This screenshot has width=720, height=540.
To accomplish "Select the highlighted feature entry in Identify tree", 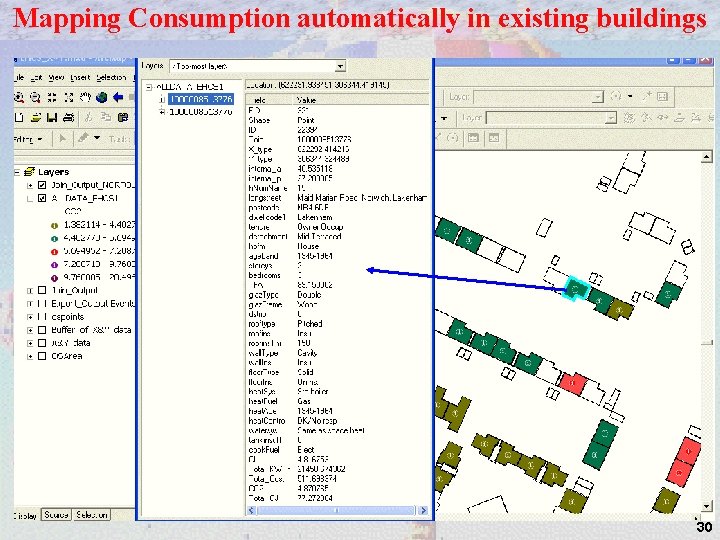I will tap(201, 99).
